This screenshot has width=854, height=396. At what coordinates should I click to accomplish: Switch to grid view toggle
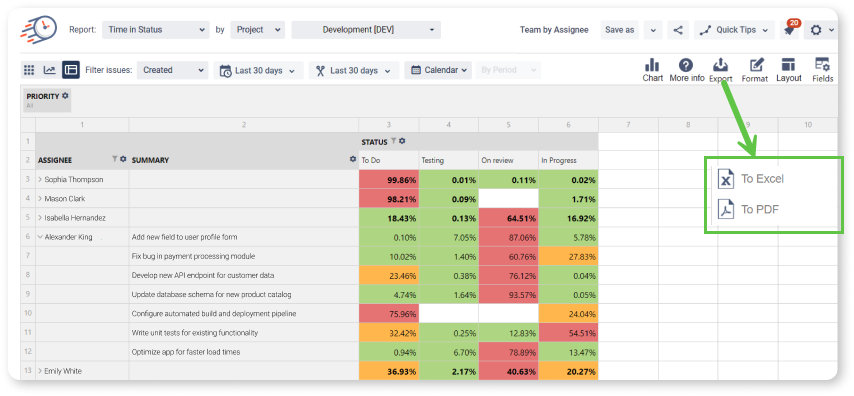(x=29, y=70)
